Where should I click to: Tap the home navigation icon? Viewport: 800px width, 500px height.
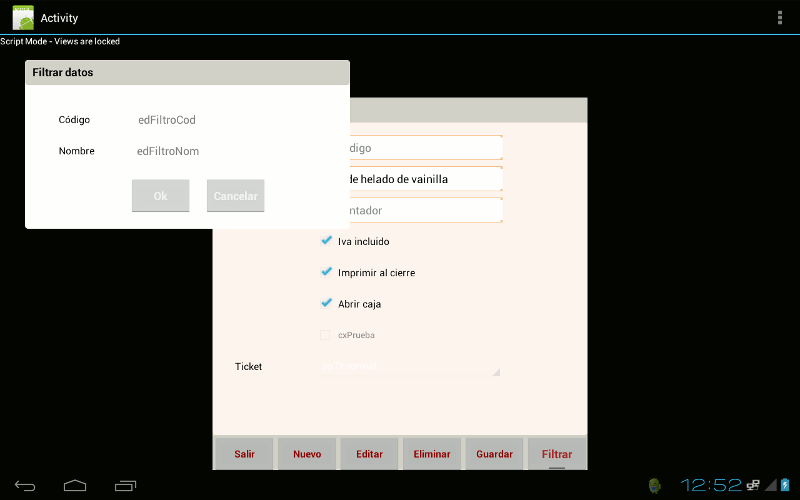coord(75,485)
